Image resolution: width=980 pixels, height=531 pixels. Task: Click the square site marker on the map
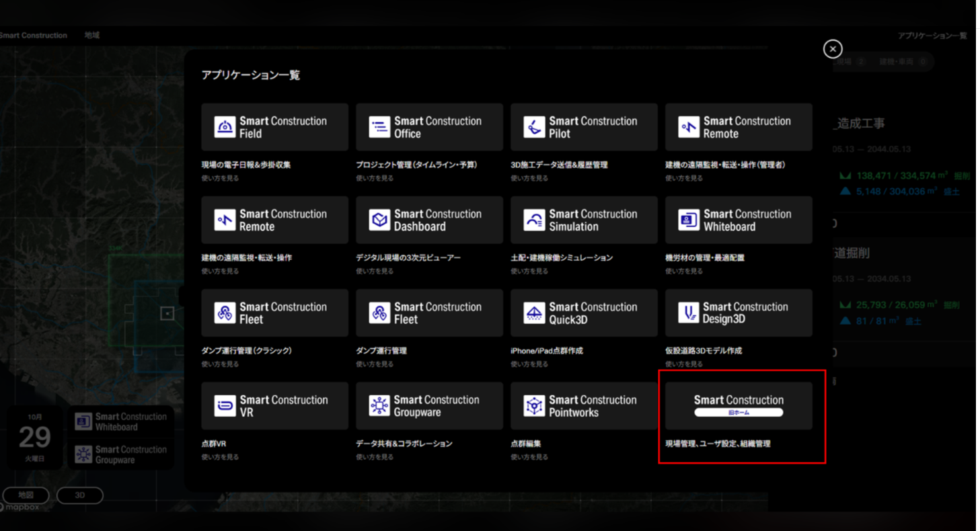pos(167,313)
